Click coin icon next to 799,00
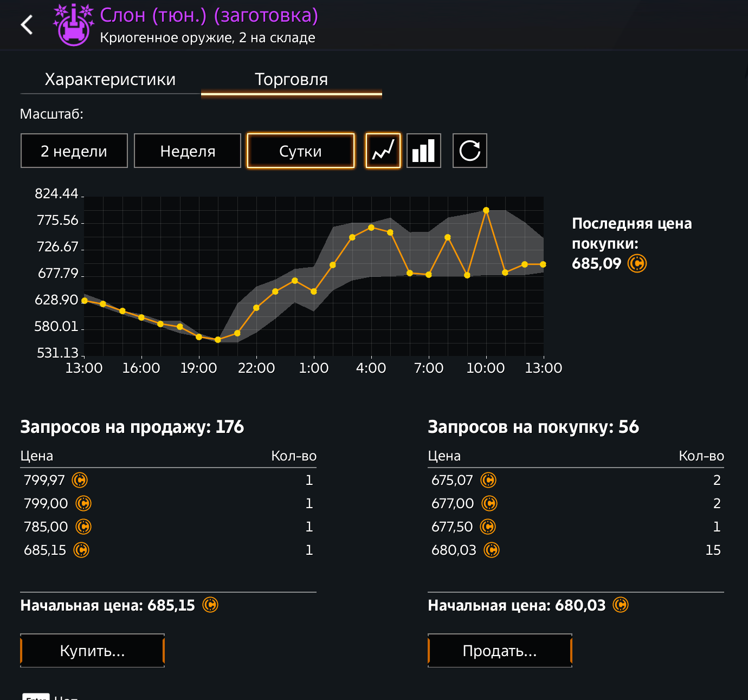 (x=83, y=503)
